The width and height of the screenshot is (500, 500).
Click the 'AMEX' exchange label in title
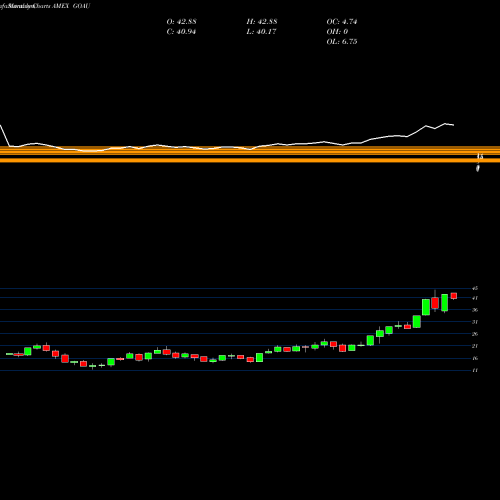point(60,6)
